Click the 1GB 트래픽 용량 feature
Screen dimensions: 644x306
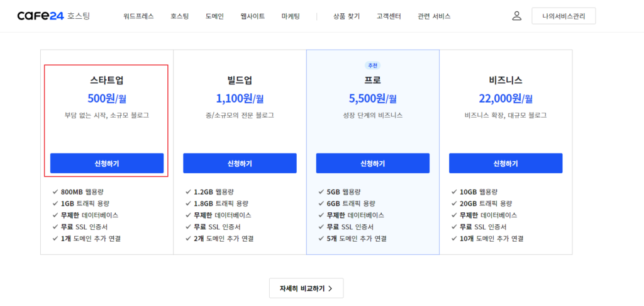81,203
